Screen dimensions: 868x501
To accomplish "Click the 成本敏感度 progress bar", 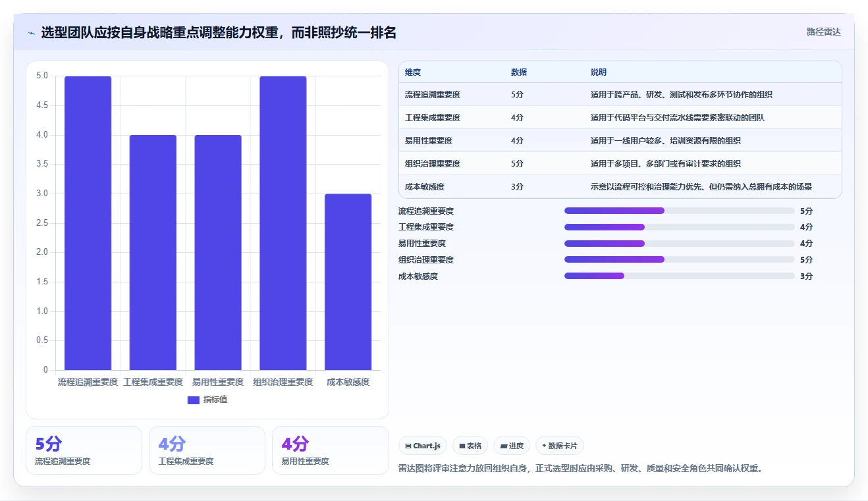I will [x=680, y=276].
